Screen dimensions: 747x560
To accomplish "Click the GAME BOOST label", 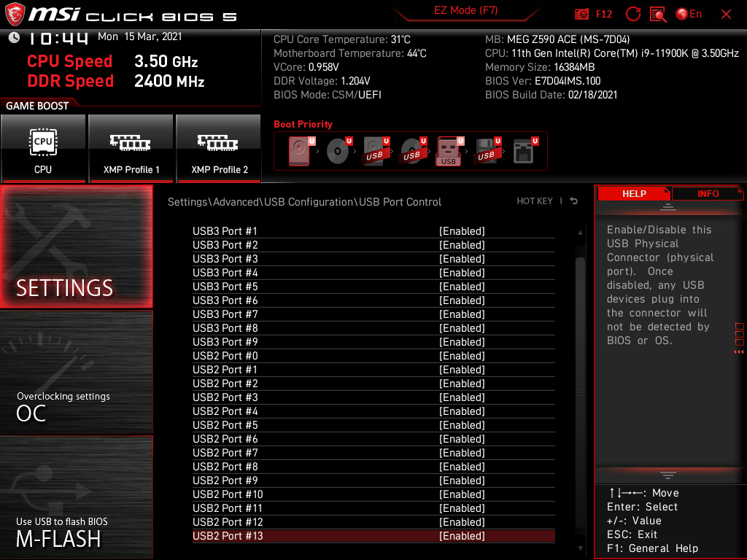I will [x=37, y=106].
